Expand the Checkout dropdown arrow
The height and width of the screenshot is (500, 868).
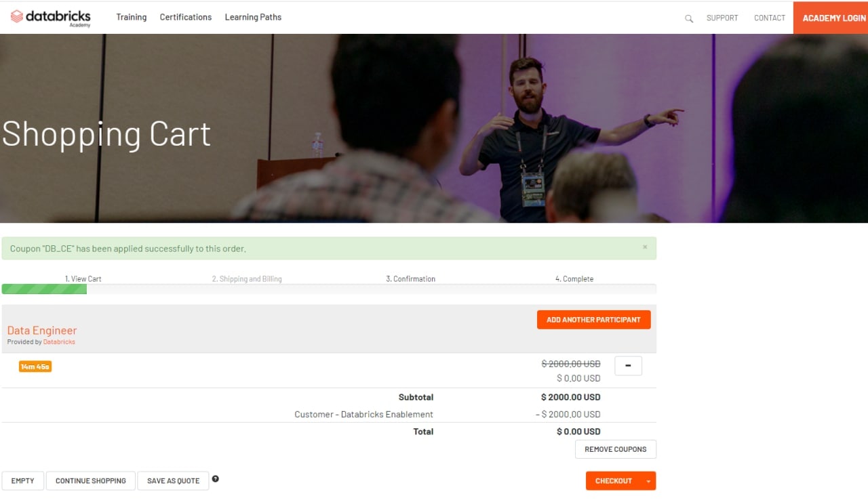[648, 481]
